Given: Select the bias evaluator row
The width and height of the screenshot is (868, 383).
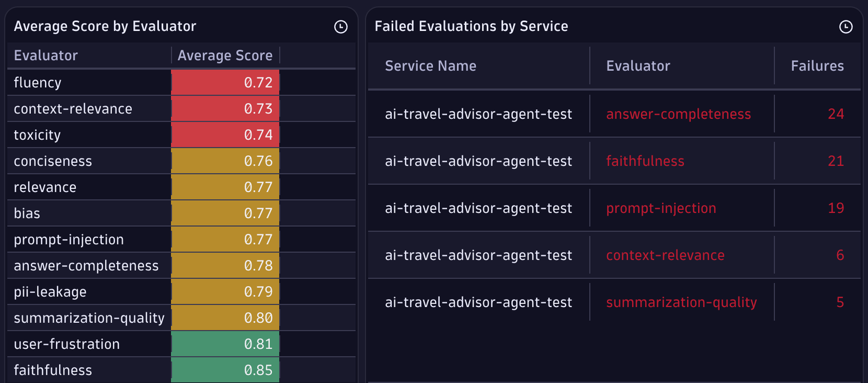Looking at the screenshot, I should click(x=181, y=213).
